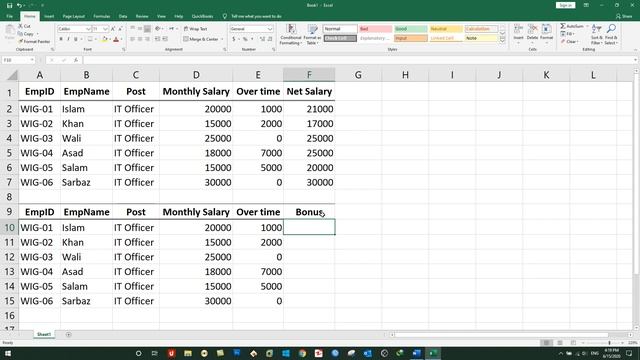The width and height of the screenshot is (640, 360).
Task: Click the Sign in button
Action: (565, 5)
